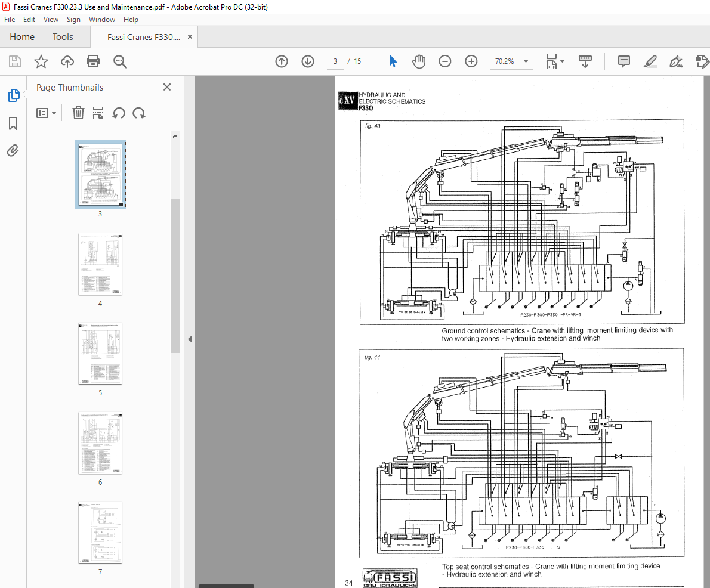Click the page number 34 footer
Screen dimensions: 710x588
coord(348,583)
